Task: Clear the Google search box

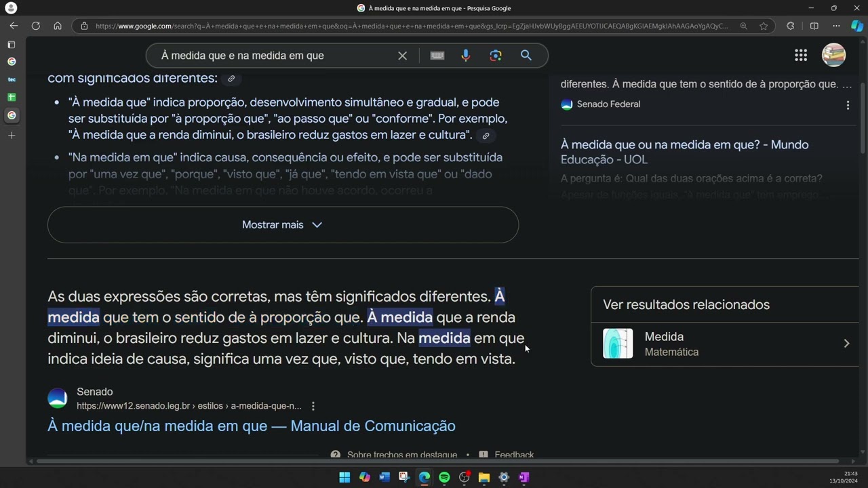Action: [402, 56]
